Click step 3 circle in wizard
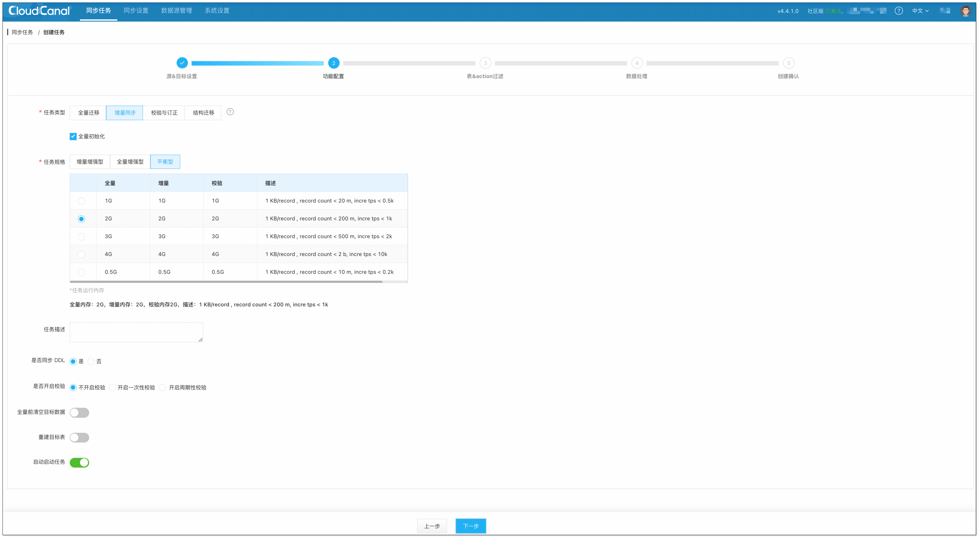This screenshot has height=539, width=980. tap(485, 63)
